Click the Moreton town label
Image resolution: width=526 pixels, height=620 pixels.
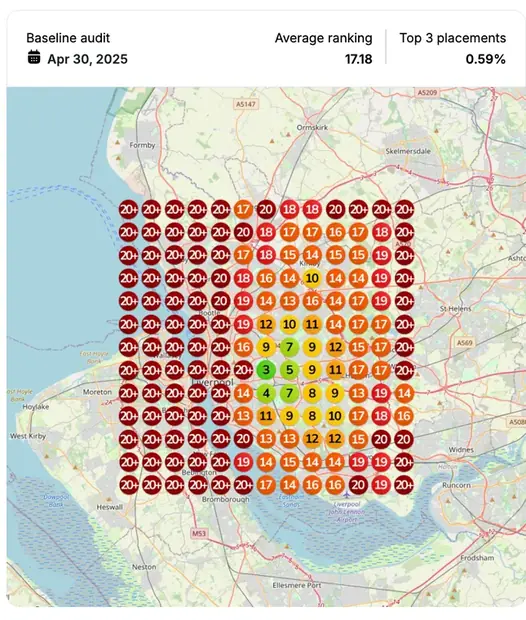(x=97, y=392)
